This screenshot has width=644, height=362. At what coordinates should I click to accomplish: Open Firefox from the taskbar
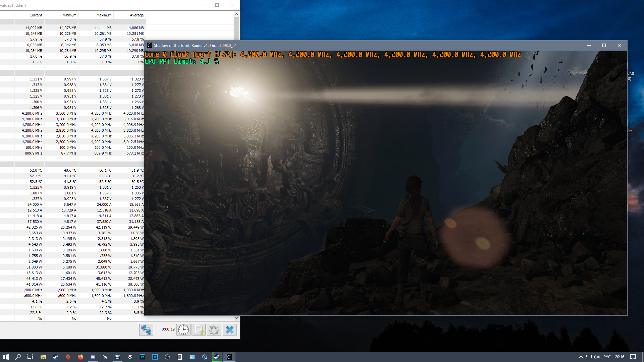point(80,357)
